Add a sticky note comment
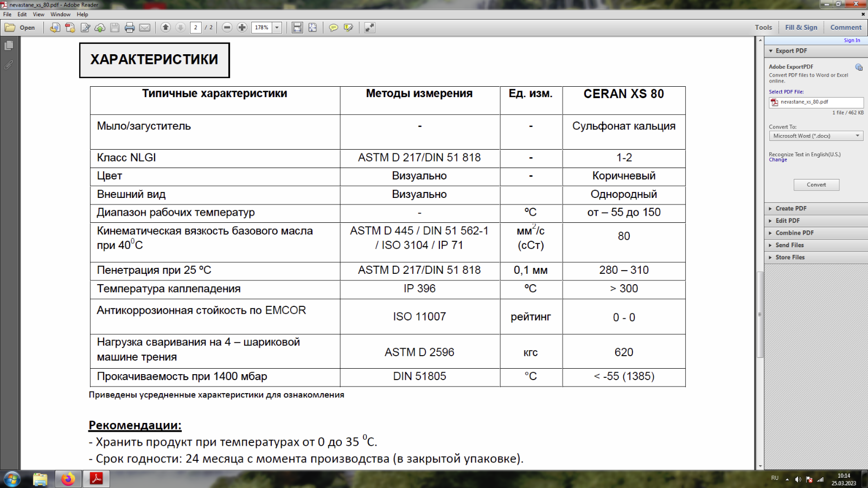 (x=334, y=28)
